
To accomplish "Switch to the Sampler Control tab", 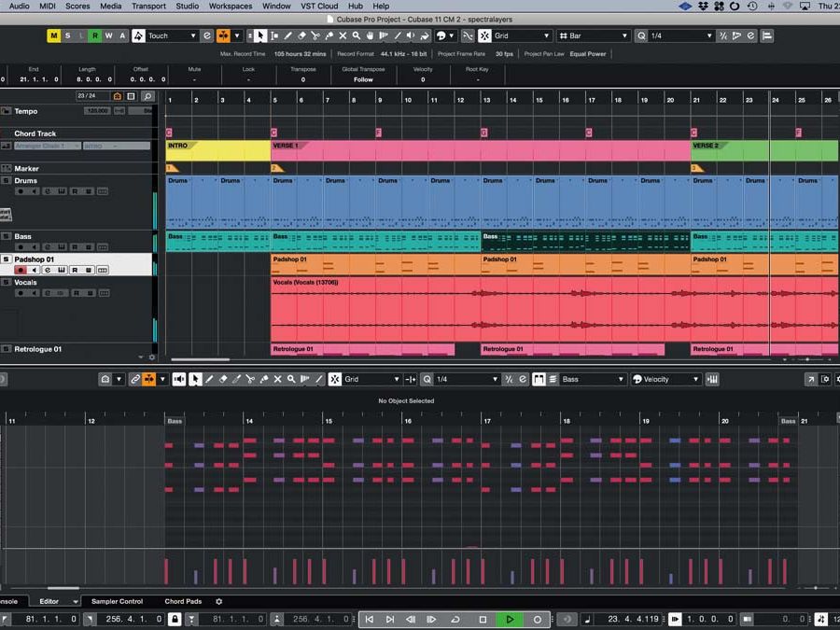I will 117,602.
